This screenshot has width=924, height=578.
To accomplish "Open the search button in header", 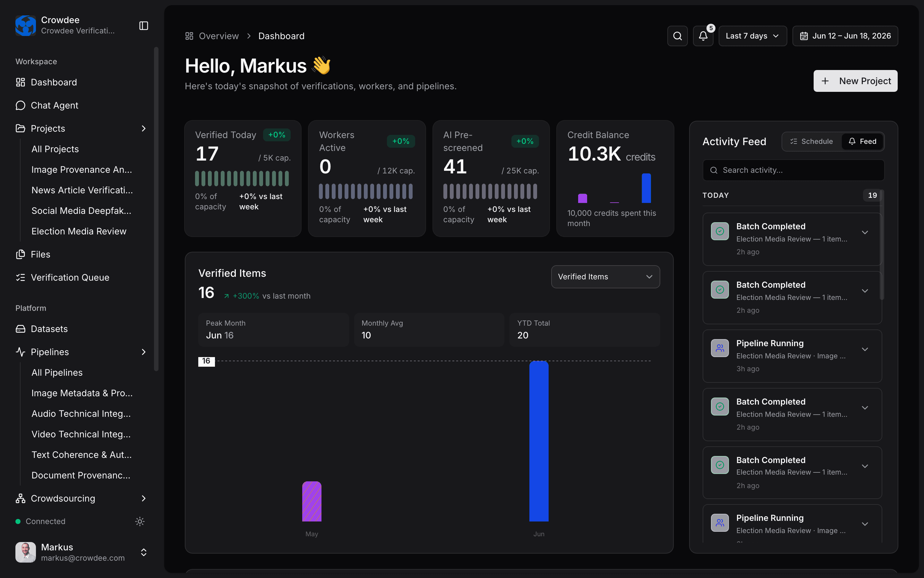I will coord(677,36).
